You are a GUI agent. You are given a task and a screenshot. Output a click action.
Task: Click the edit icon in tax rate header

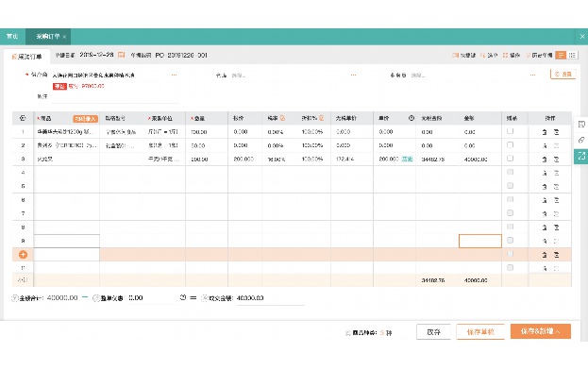point(282,118)
